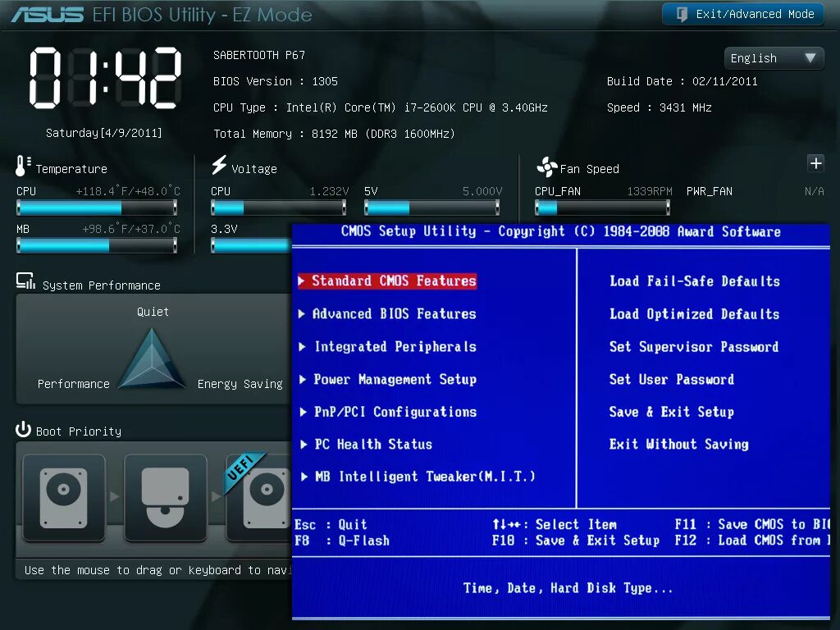Select Quiet system performance mode
840x630 pixels.
tap(153, 312)
